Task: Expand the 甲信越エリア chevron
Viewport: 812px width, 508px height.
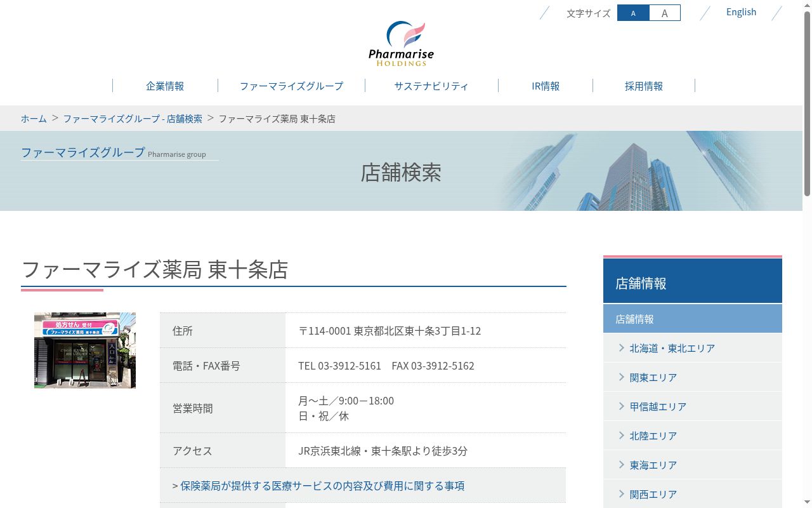Action: point(622,406)
